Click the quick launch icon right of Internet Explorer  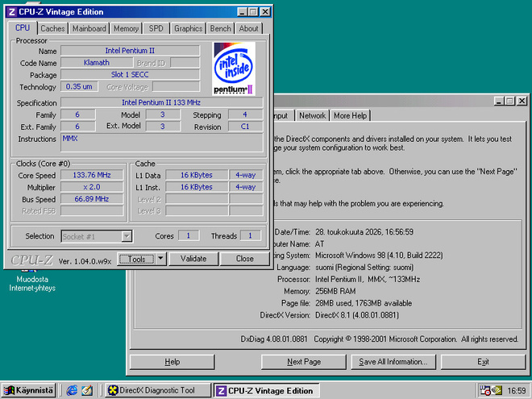87,390
